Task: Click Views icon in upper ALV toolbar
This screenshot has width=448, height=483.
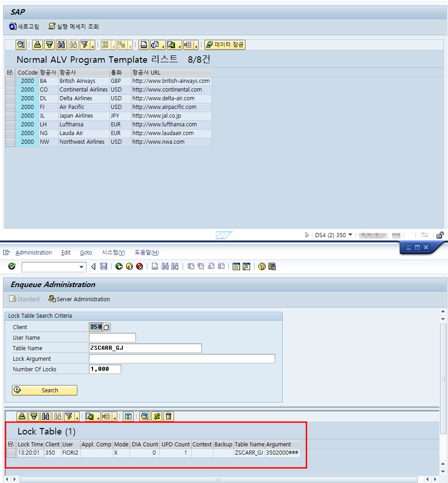Action: (x=155, y=45)
